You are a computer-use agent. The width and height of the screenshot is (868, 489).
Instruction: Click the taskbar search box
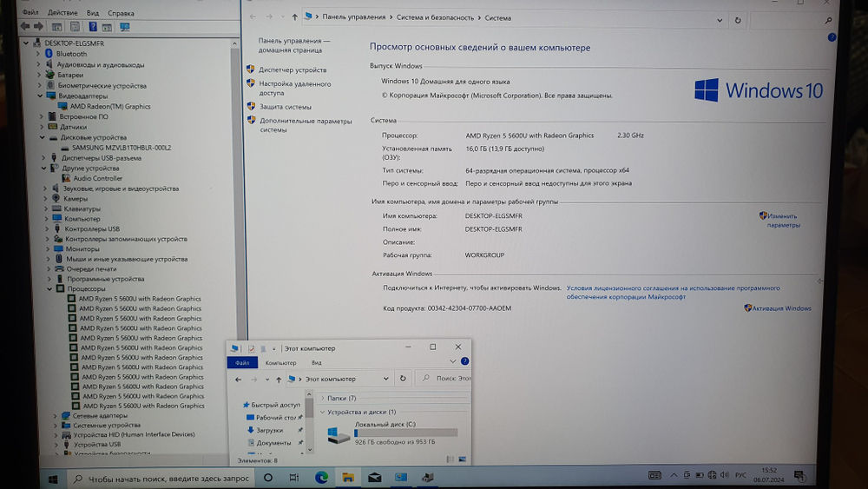pos(161,479)
